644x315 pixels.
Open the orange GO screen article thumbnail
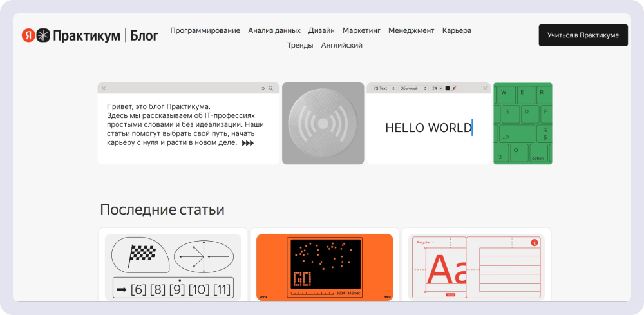pos(325,267)
